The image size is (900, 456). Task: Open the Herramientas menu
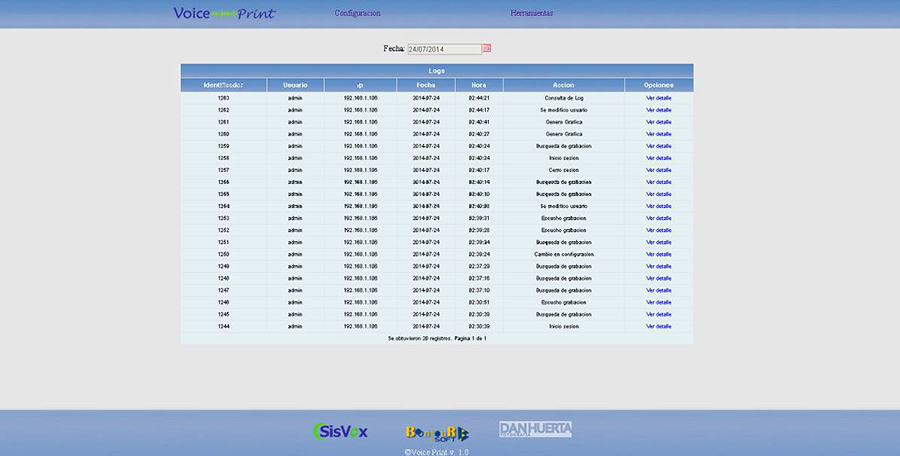531,14
